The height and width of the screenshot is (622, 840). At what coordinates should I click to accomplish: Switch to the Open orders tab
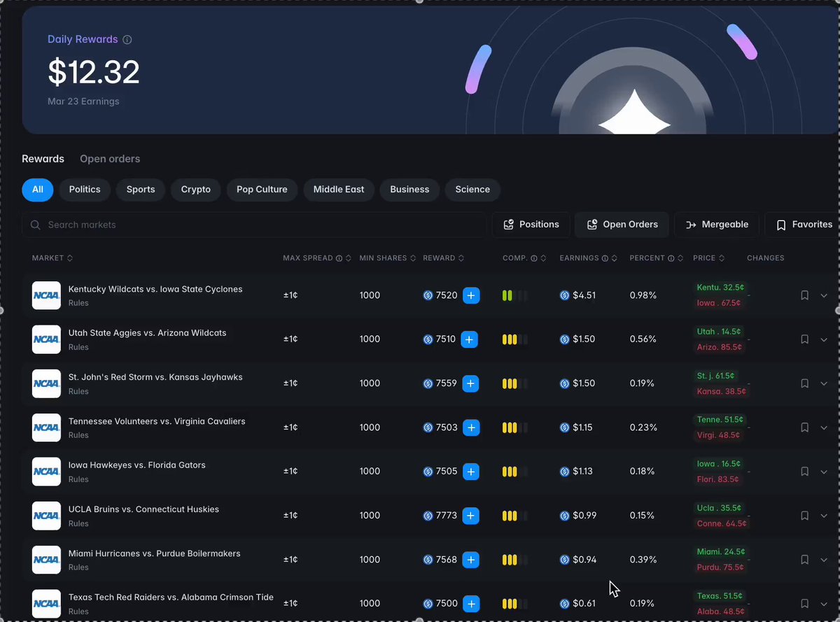(x=110, y=159)
